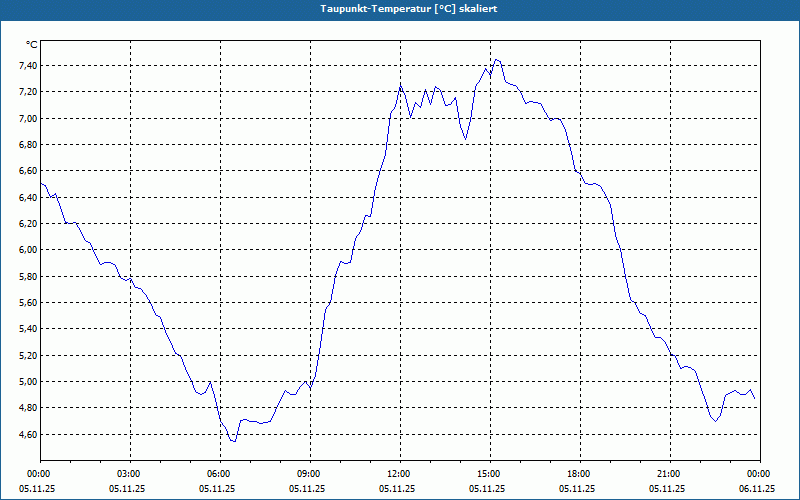
Task: Click the 09:00 time axis label
Action: 310,474
